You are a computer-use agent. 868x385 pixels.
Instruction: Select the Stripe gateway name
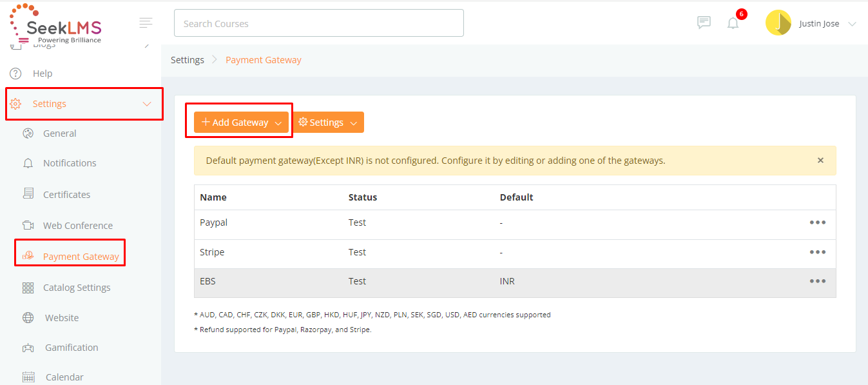(212, 252)
